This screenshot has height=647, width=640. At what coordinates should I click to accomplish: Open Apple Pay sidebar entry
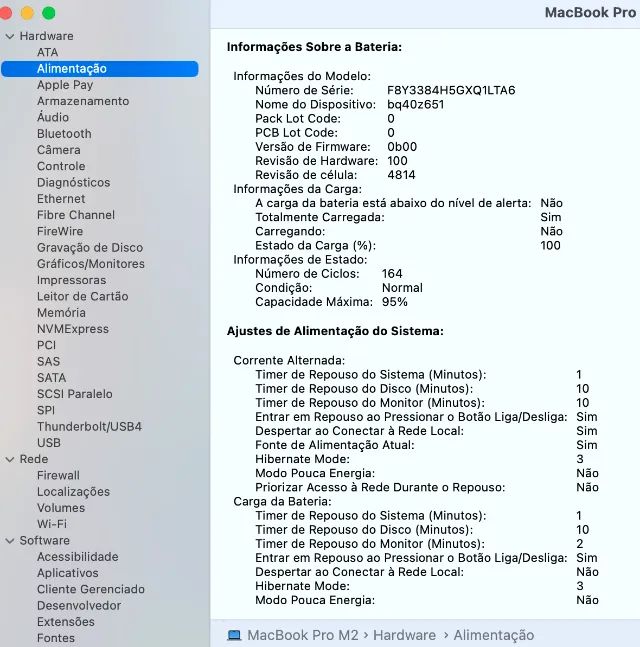click(65, 85)
